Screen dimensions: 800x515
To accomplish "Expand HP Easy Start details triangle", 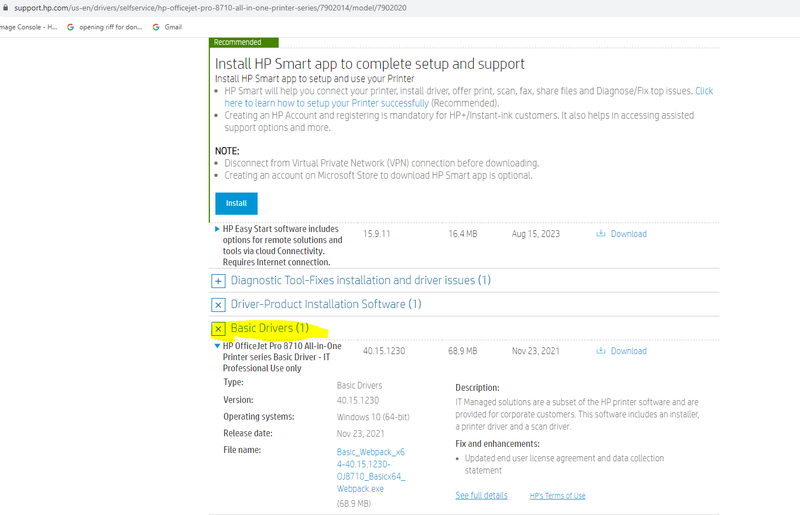I will point(217,229).
